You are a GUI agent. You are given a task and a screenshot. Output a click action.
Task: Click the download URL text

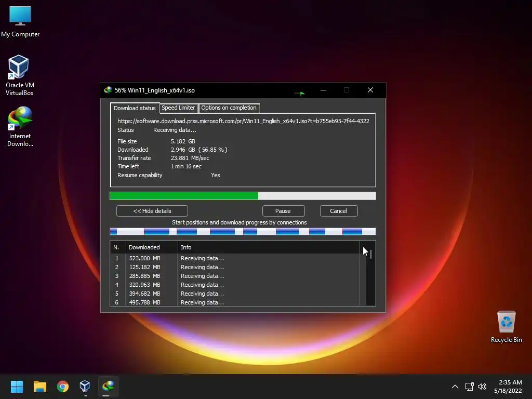pos(243,121)
